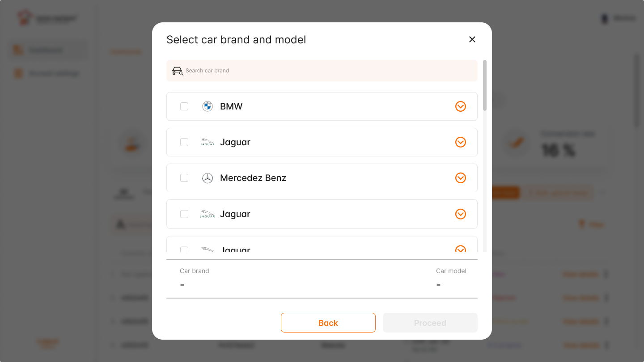The height and width of the screenshot is (362, 644).
Task: Tick the Mercedez Benz checkbox
Action: point(184,178)
